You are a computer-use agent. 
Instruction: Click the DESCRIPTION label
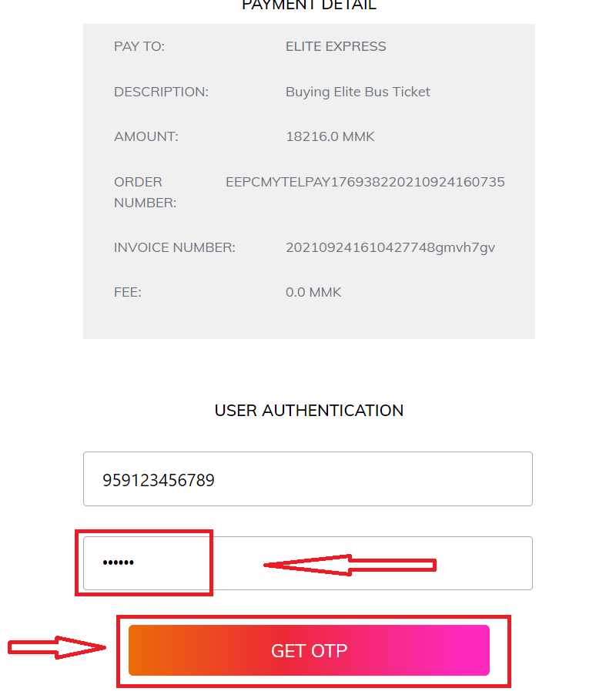161,92
